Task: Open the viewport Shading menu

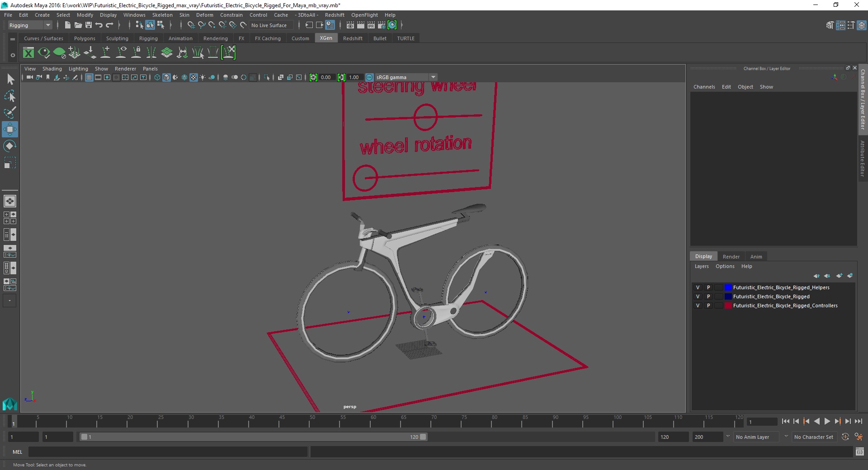Action: pos(52,69)
